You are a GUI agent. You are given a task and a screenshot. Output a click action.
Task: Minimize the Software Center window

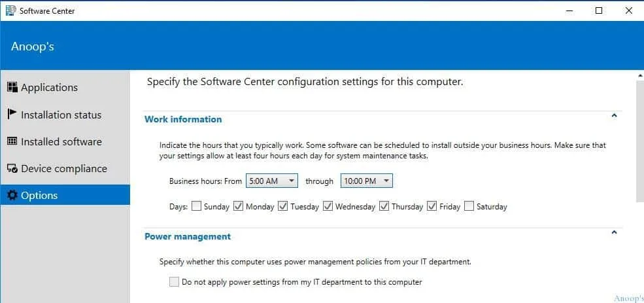point(569,10)
